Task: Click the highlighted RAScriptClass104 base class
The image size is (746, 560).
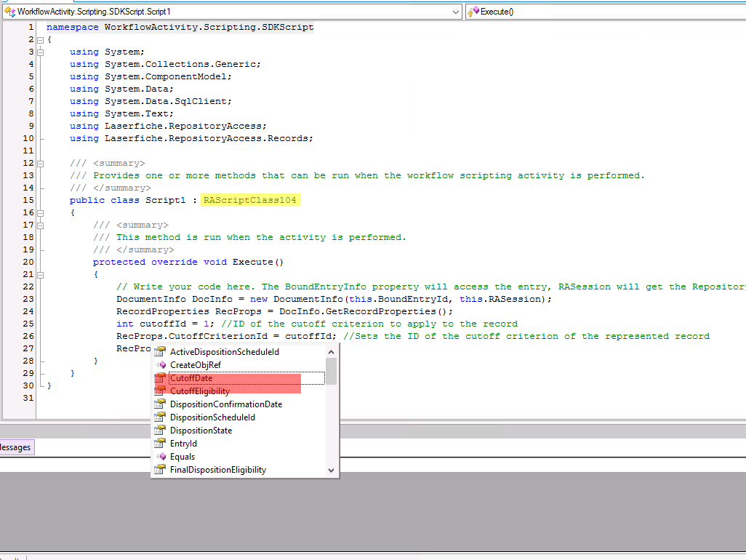Action: 251,200
